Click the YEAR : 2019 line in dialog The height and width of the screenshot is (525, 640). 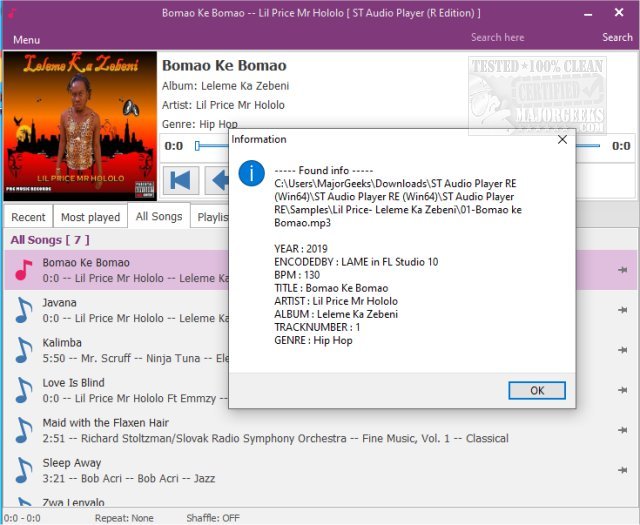[x=301, y=249]
